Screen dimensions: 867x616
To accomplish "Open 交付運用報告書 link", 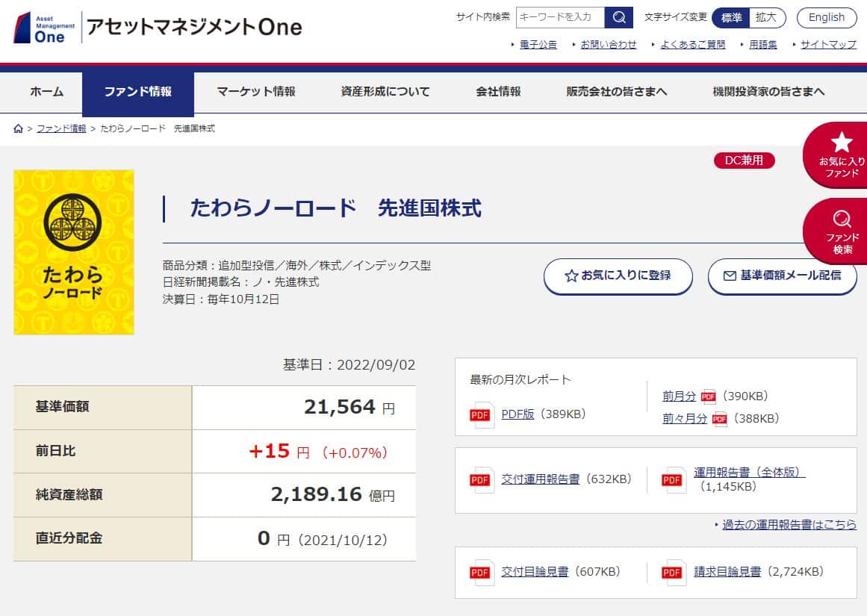I will (540, 479).
